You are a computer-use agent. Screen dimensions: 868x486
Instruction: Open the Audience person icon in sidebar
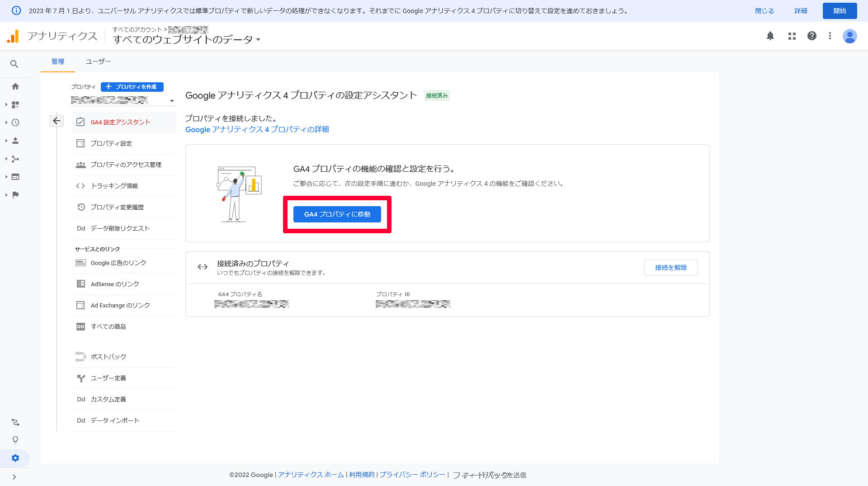coord(15,141)
